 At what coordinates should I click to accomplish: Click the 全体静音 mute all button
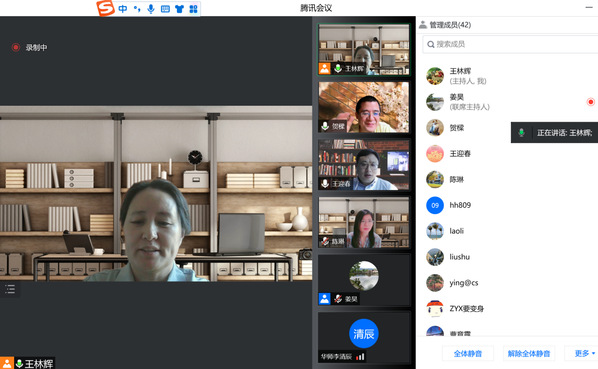click(468, 353)
